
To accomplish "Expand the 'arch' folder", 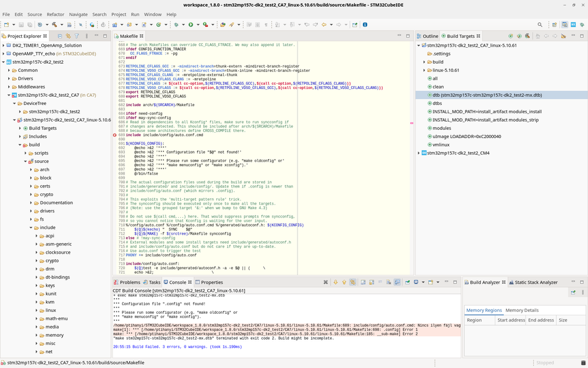I will coord(31,170).
